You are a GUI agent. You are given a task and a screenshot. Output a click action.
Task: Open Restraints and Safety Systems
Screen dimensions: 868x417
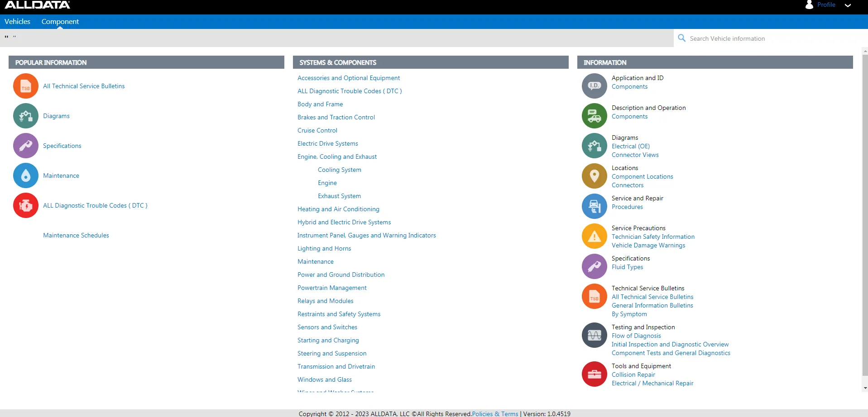pos(339,314)
